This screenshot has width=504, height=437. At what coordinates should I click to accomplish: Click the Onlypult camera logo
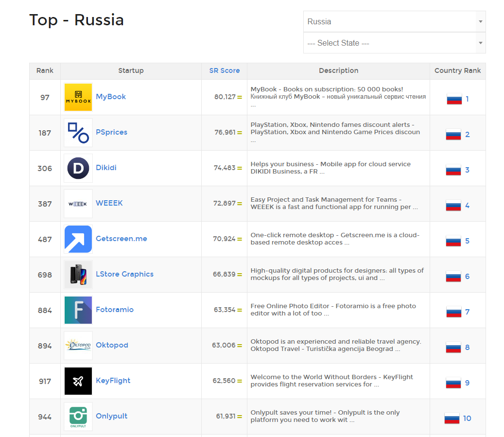pos(78,417)
